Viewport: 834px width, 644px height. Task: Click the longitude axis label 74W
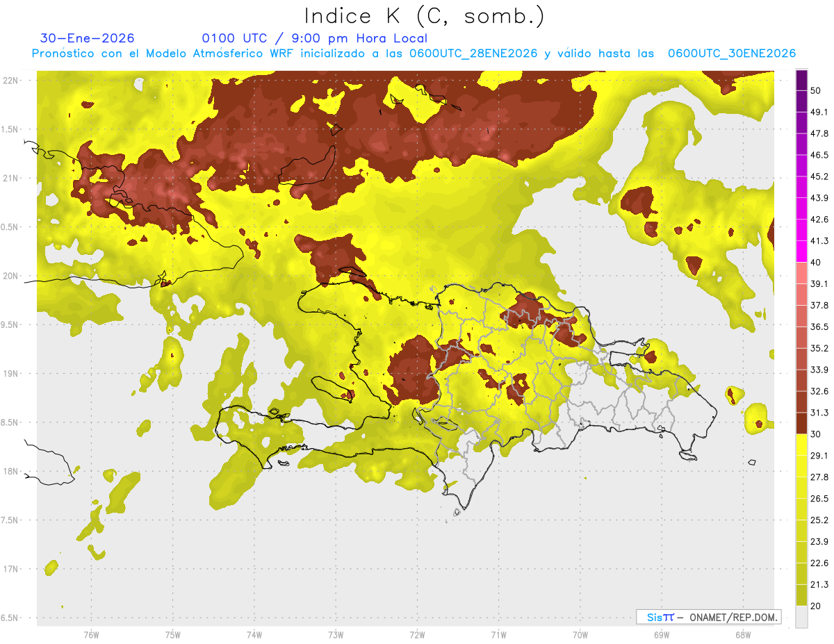[x=254, y=635]
